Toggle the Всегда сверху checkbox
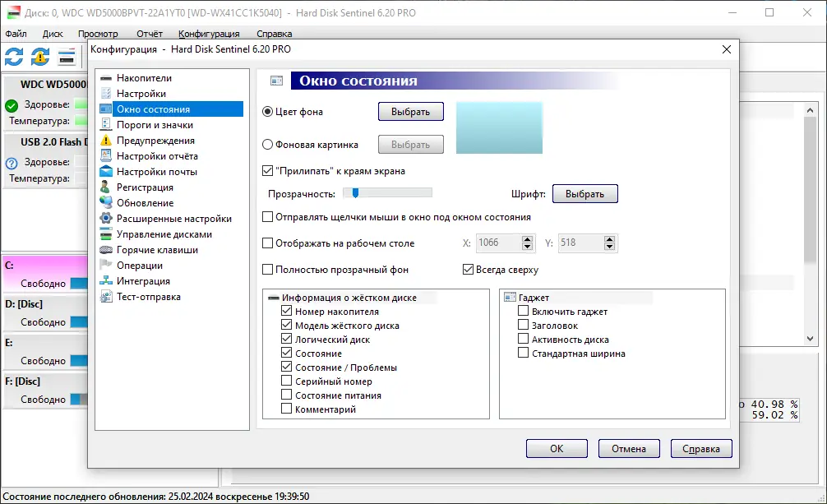The height and width of the screenshot is (504, 827). coord(468,270)
